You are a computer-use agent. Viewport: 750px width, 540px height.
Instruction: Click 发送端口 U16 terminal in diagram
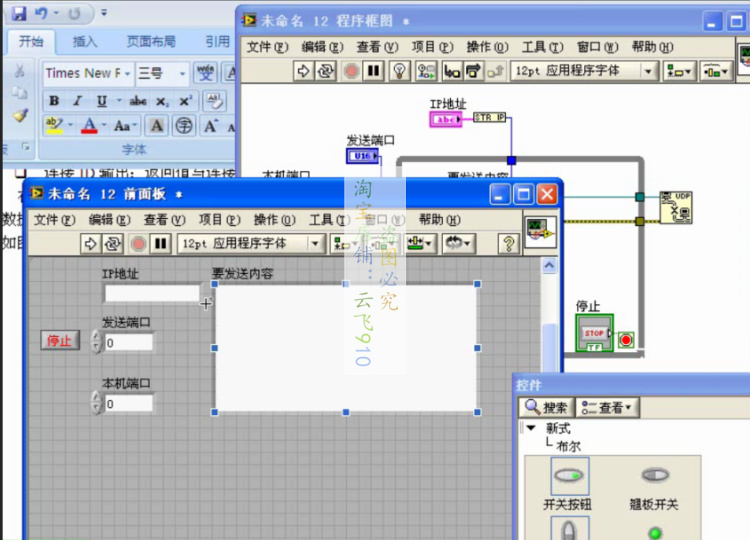tap(363, 156)
